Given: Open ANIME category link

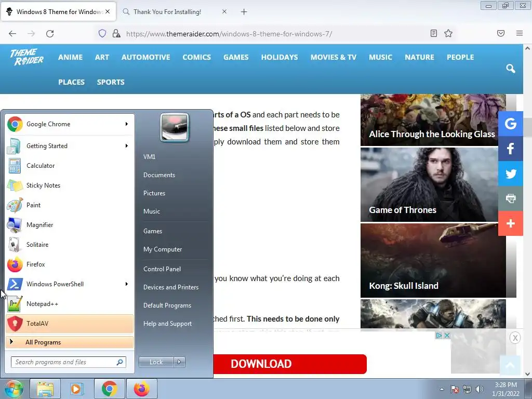Looking at the screenshot, I should tap(70, 57).
